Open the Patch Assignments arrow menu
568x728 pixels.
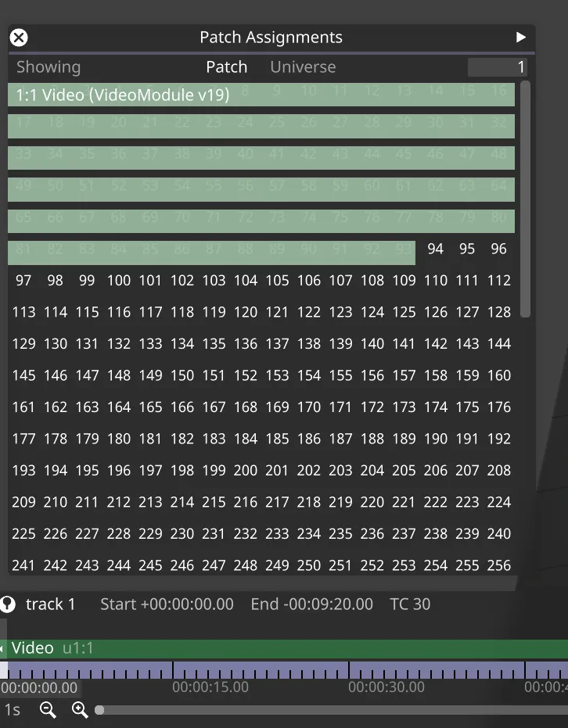(521, 38)
